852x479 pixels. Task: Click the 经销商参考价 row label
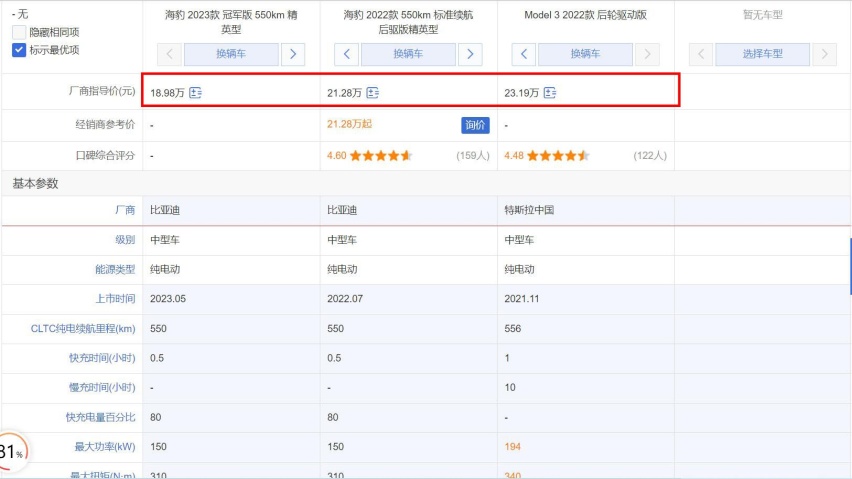[105, 124]
